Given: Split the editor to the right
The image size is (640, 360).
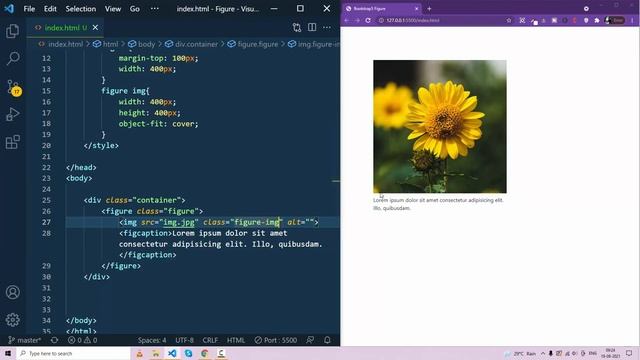Looking at the screenshot, I should (312, 27).
